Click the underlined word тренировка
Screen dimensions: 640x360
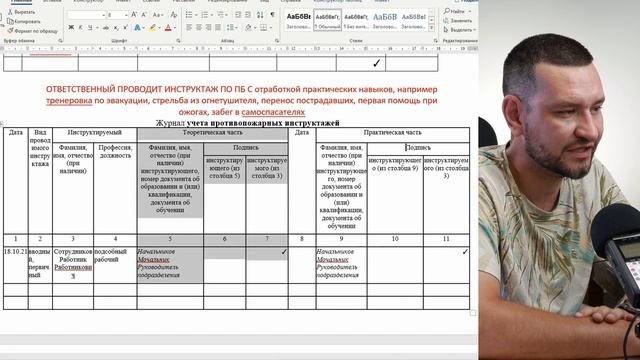click(x=69, y=100)
